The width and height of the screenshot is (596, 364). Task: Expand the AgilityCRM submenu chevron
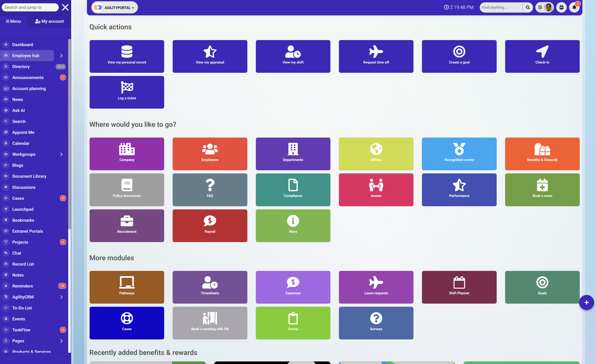(x=61, y=297)
